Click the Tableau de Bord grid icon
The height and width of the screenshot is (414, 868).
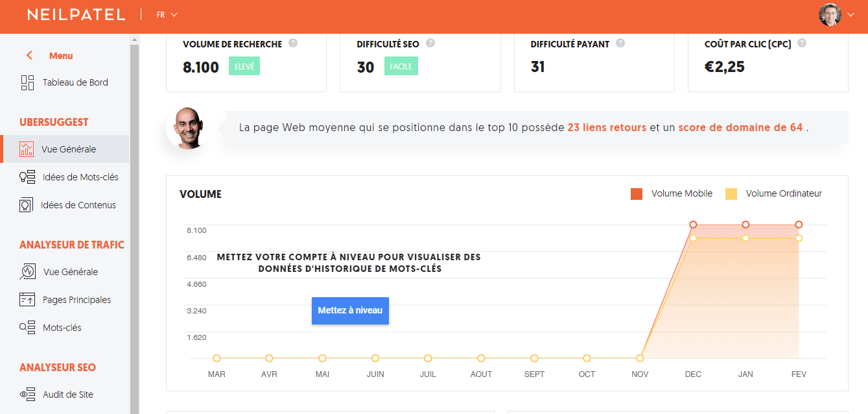tap(27, 82)
